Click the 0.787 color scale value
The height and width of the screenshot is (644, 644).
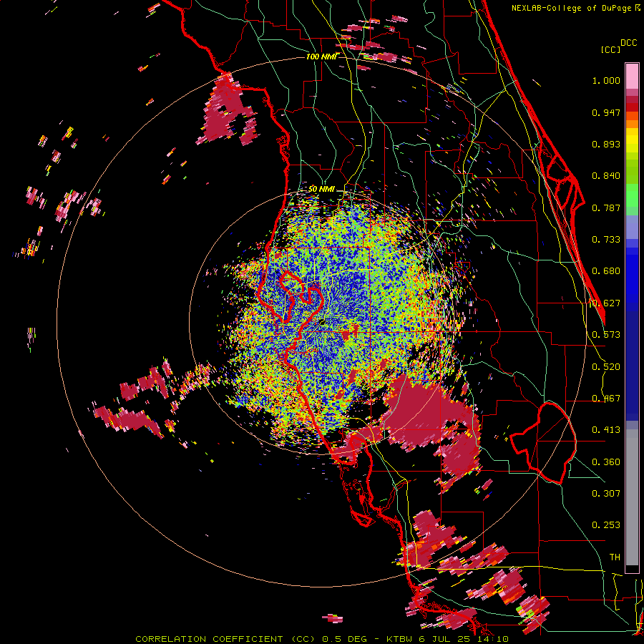point(606,208)
